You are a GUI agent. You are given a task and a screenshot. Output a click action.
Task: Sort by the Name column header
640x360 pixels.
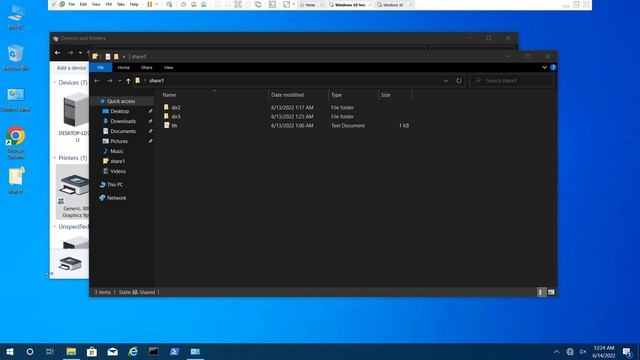[x=169, y=95]
